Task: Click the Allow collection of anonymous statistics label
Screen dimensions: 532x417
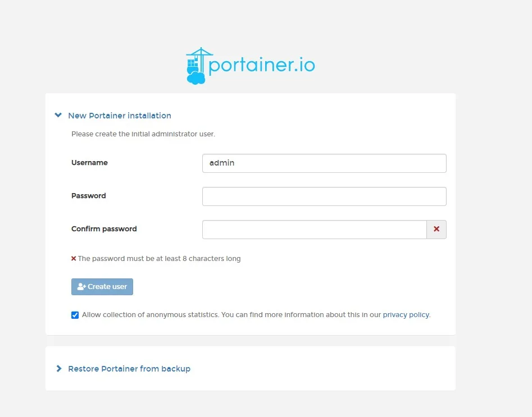Action: 230,315
